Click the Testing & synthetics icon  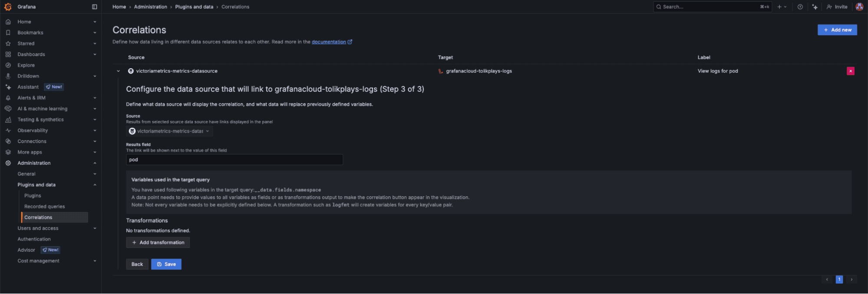tap(8, 120)
